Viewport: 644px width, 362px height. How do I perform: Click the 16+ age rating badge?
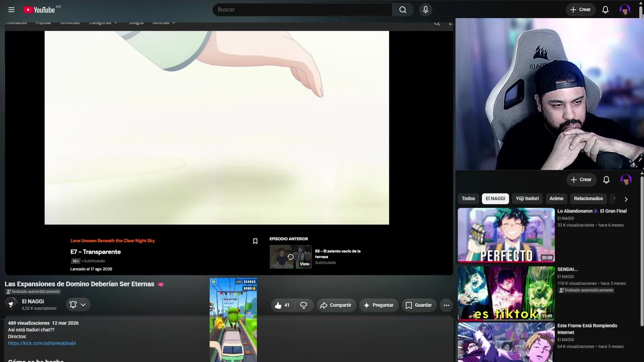pyautogui.click(x=75, y=261)
